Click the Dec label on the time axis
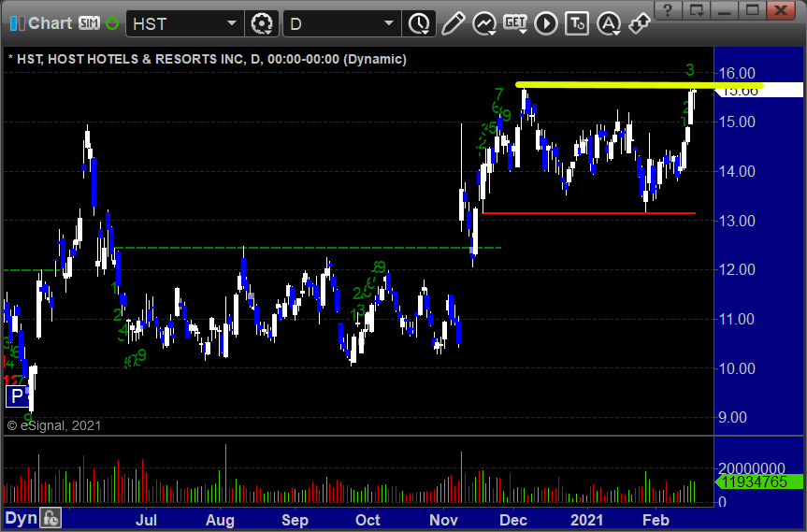The image size is (807, 532). (513, 520)
